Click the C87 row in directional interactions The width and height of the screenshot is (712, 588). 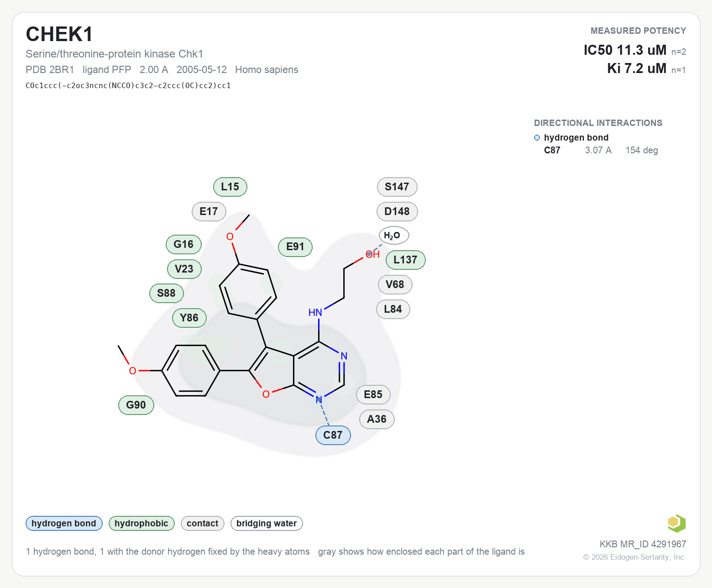[x=601, y=150]
